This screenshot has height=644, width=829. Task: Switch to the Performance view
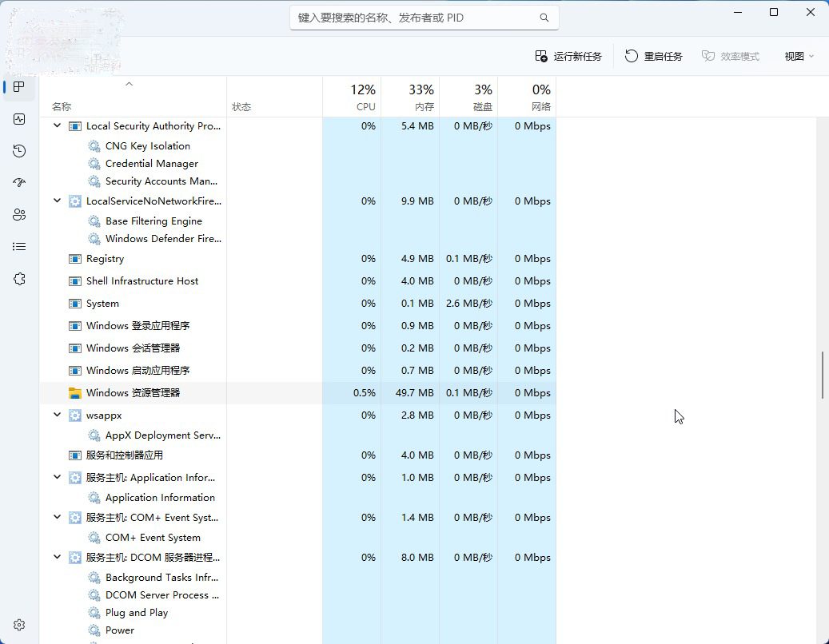(18, 118)
